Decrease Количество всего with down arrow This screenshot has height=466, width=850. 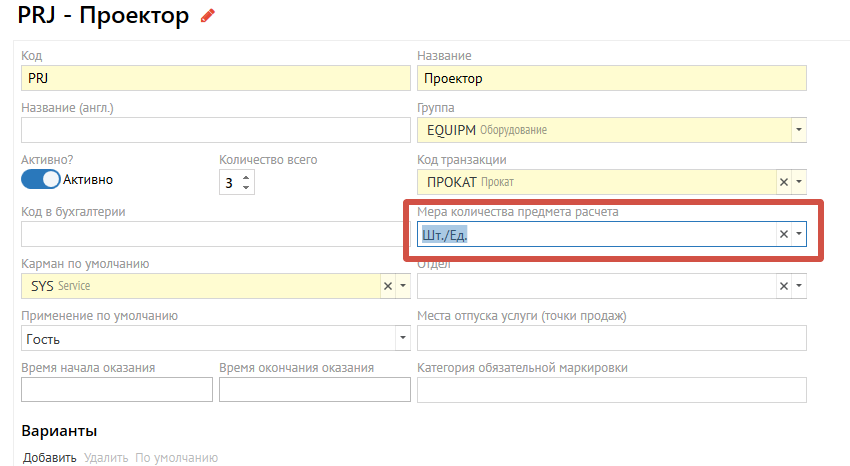pyautogui.click(x=247, y=188)
